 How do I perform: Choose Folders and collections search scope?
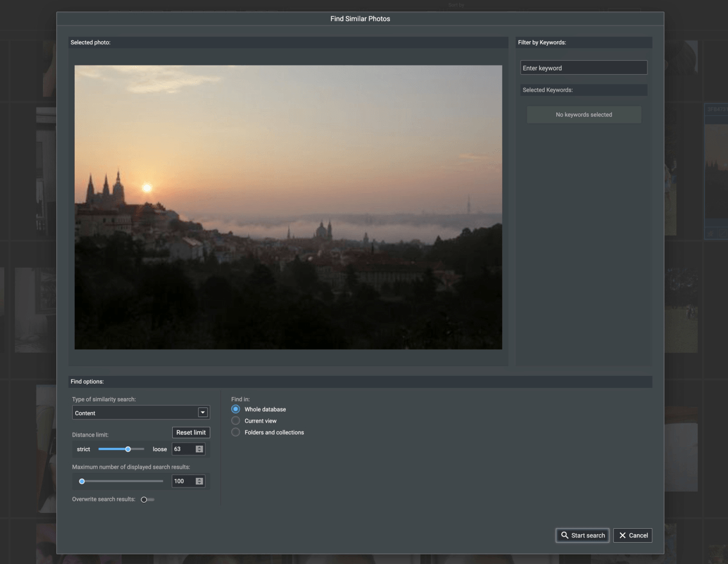tap(235, 432)
